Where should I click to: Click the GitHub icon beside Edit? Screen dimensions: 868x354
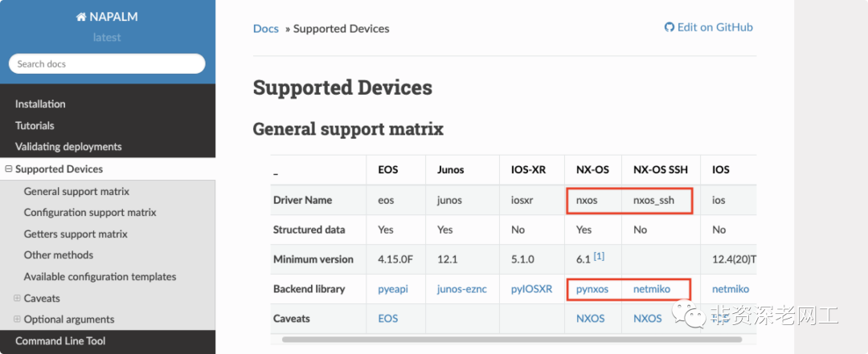click(669, 27)
